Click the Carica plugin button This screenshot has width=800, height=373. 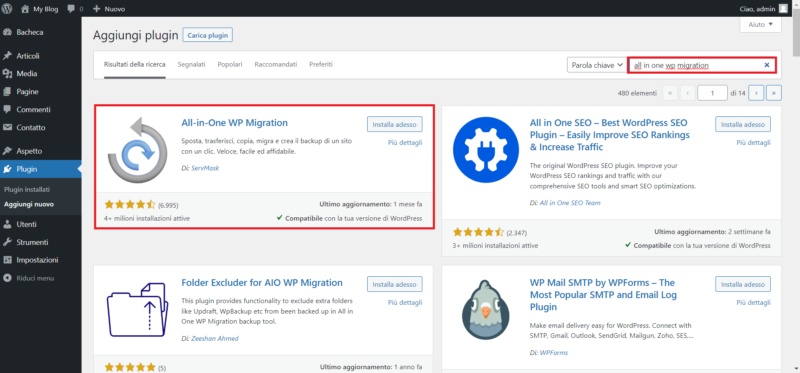208,36
